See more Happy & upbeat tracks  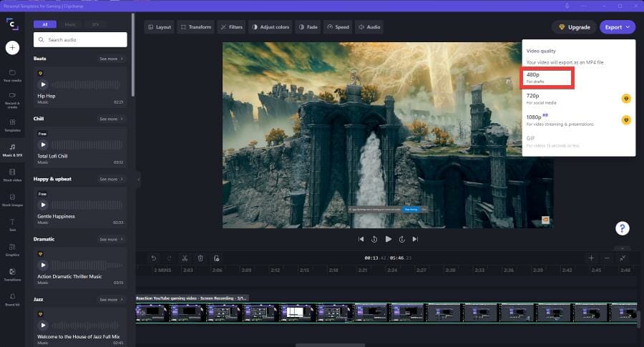112,179
